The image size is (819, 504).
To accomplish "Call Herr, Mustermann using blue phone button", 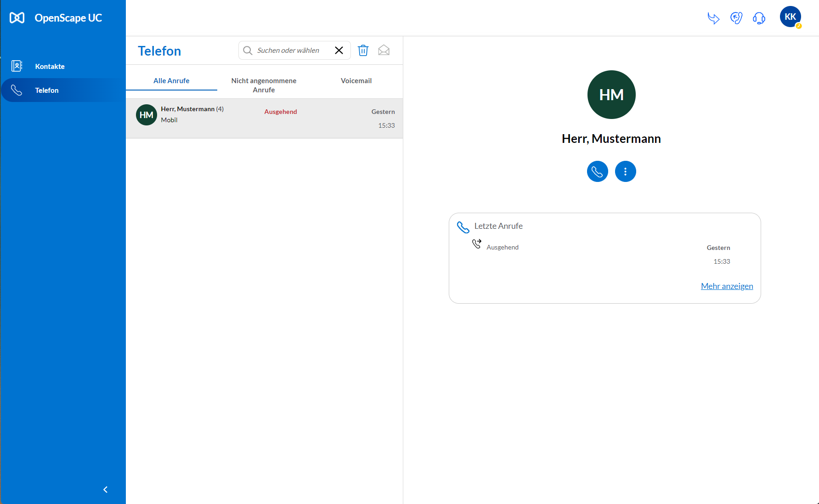I will tap(597, 172).
